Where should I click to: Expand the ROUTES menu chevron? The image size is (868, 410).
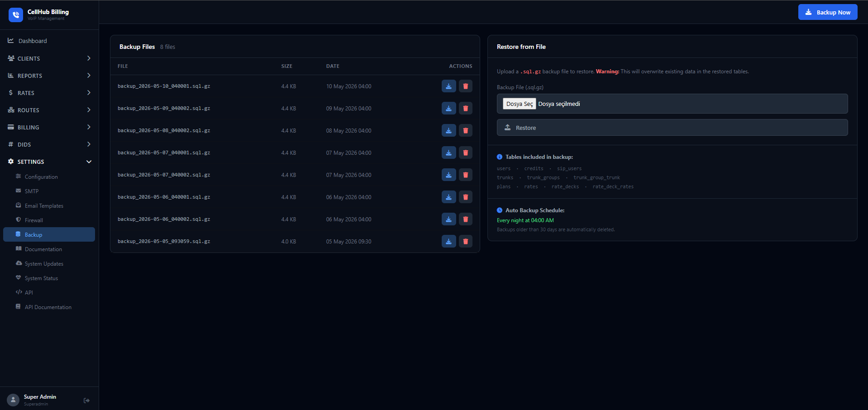[89, 110]
